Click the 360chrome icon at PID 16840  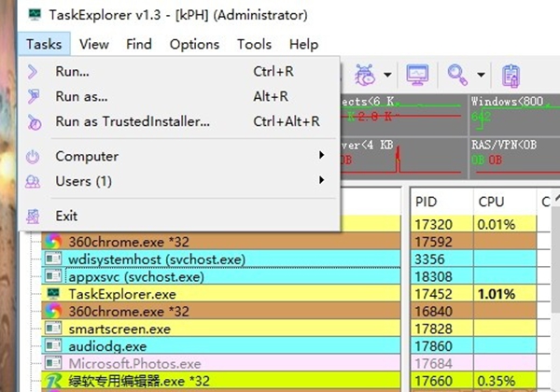point(53,312)
